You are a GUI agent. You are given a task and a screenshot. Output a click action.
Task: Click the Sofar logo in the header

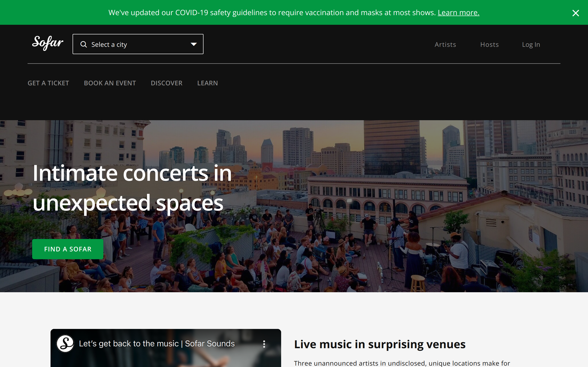click(48, 43)
